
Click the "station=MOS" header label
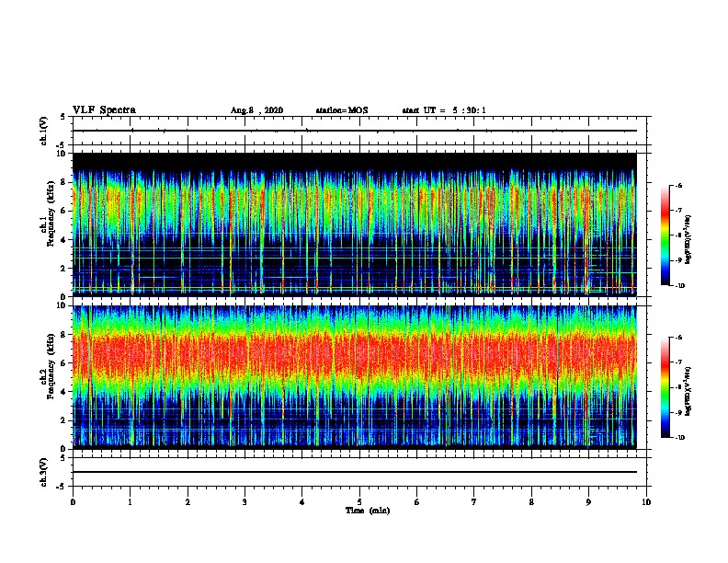click(x=342, y=110)
